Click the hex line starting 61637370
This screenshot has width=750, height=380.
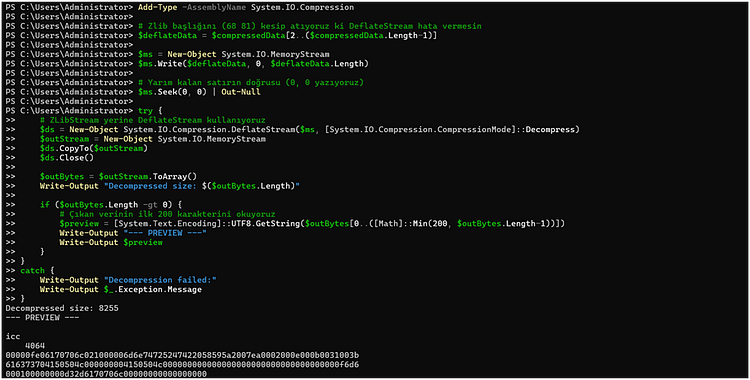tap(183, 364)
